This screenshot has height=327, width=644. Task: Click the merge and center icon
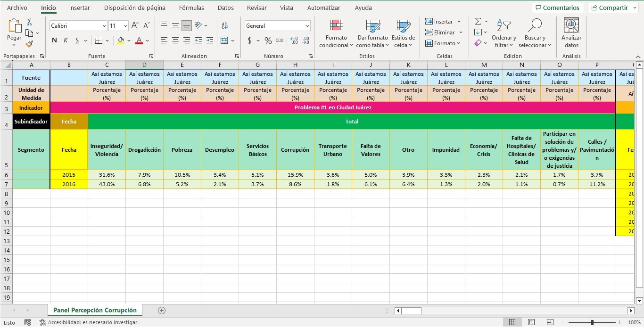tap(224, 41)
